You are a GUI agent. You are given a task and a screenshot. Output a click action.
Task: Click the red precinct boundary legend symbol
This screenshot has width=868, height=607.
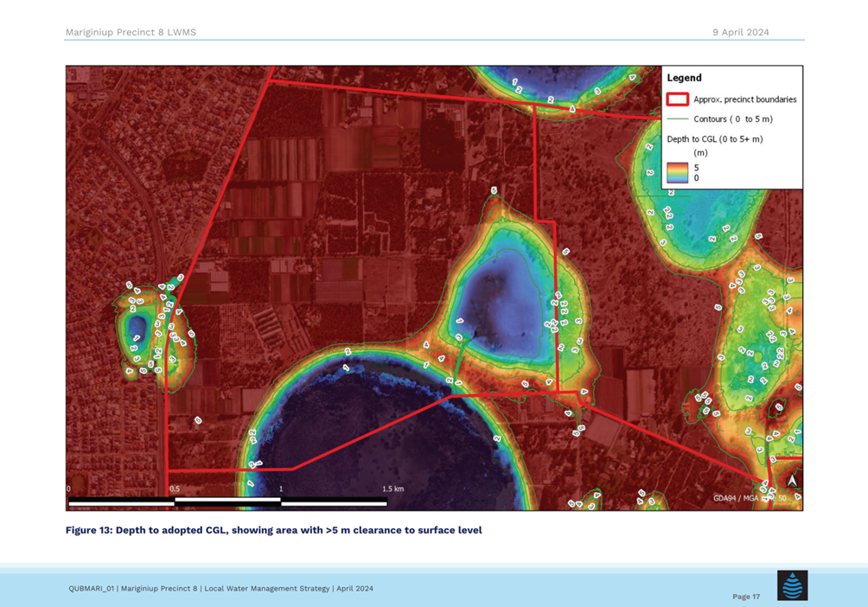pyautogui.click(x=677, y=99)
